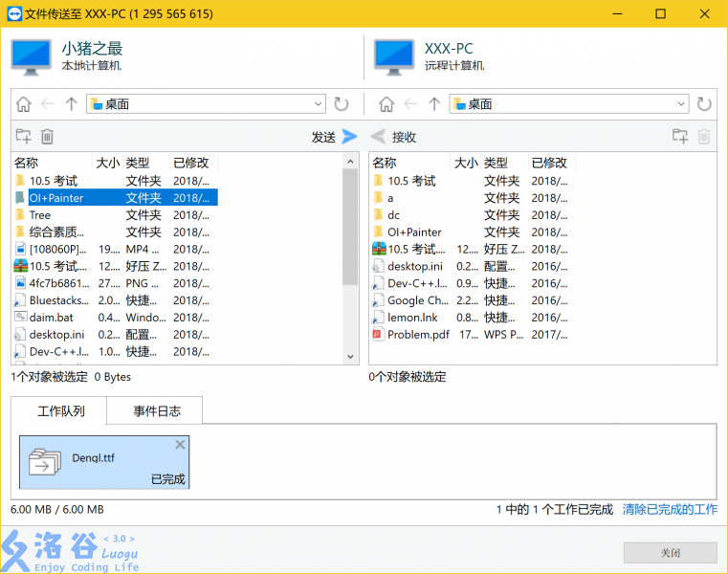
Task: Create new folder in remote pane
Action: point(679,137)
